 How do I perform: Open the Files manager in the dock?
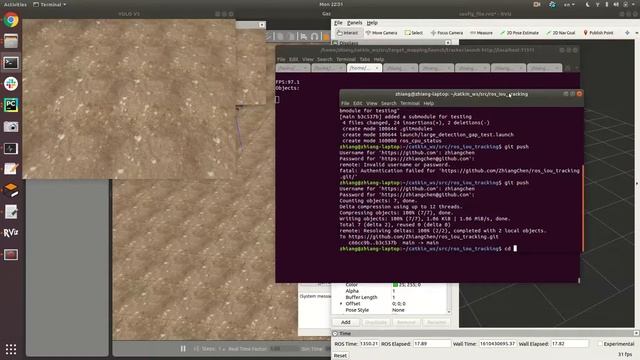coord(11,41)
